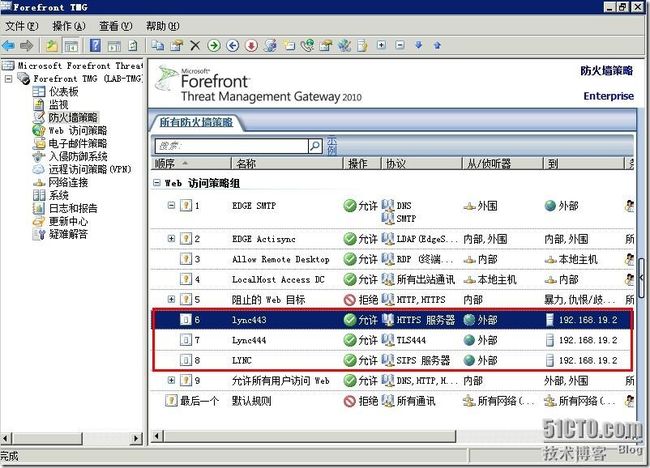
Task: Select Microsoft Forefront Threat root node
Action: [x=80, y=65]
